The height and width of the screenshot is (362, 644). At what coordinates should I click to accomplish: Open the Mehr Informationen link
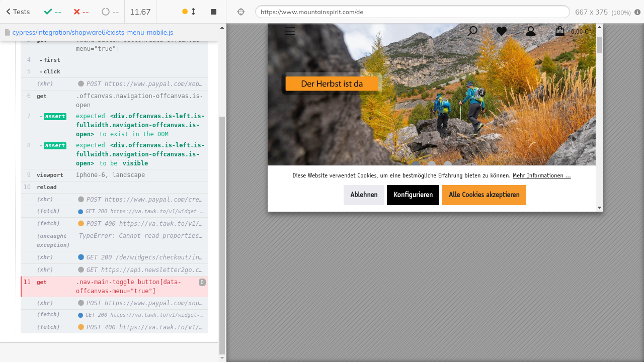pyautogui.click(x=541, y=175)
